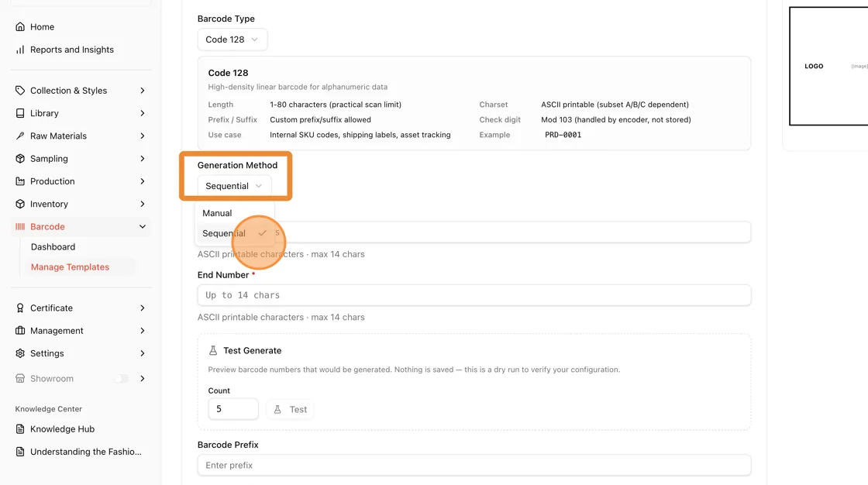Expand the Management section chevron
This screenshot has width=868, height=485.
tap(143, 331)
